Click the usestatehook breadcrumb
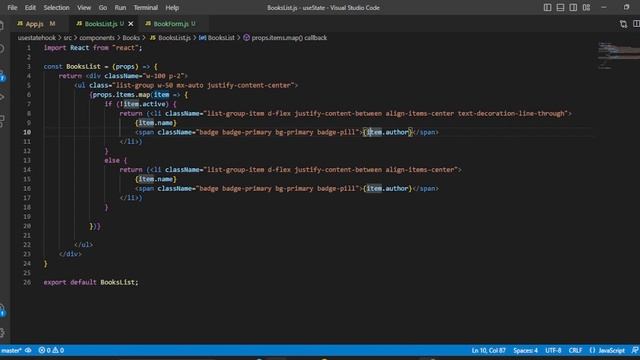The height and width of the screenshot is (360, 640). pos(37,38)
